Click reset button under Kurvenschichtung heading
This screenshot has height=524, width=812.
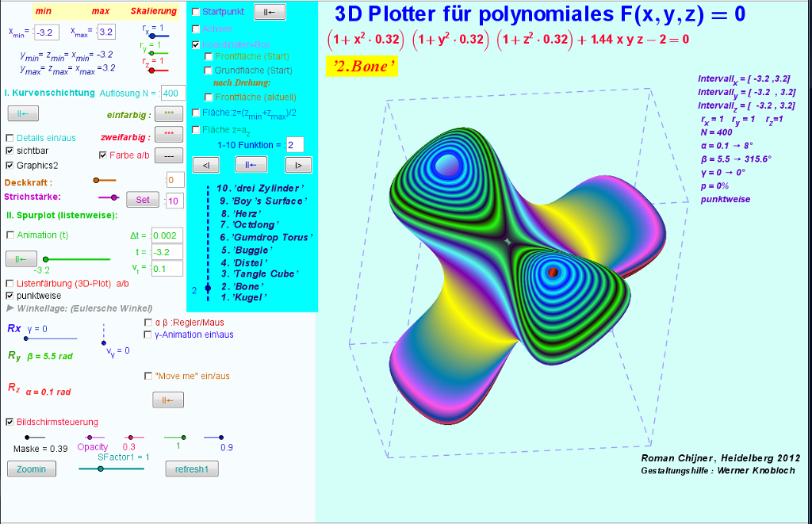(22, 114)
